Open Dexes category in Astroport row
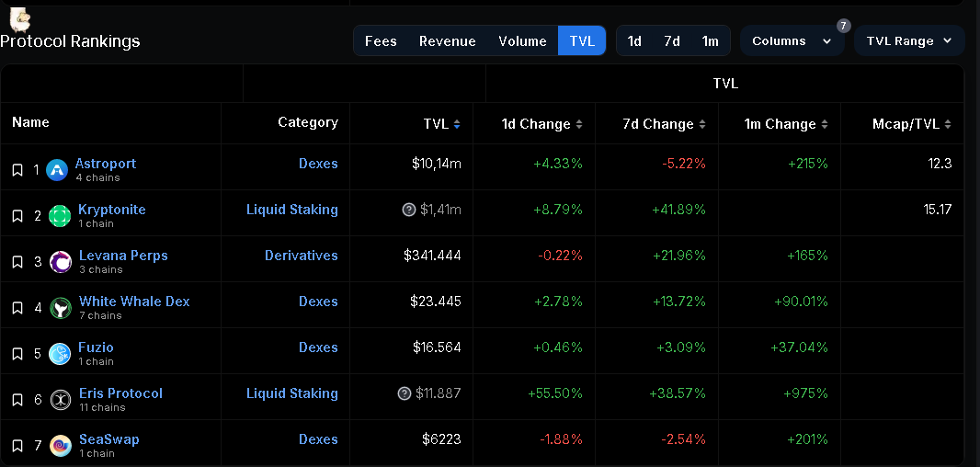 [x=318, y=163]
